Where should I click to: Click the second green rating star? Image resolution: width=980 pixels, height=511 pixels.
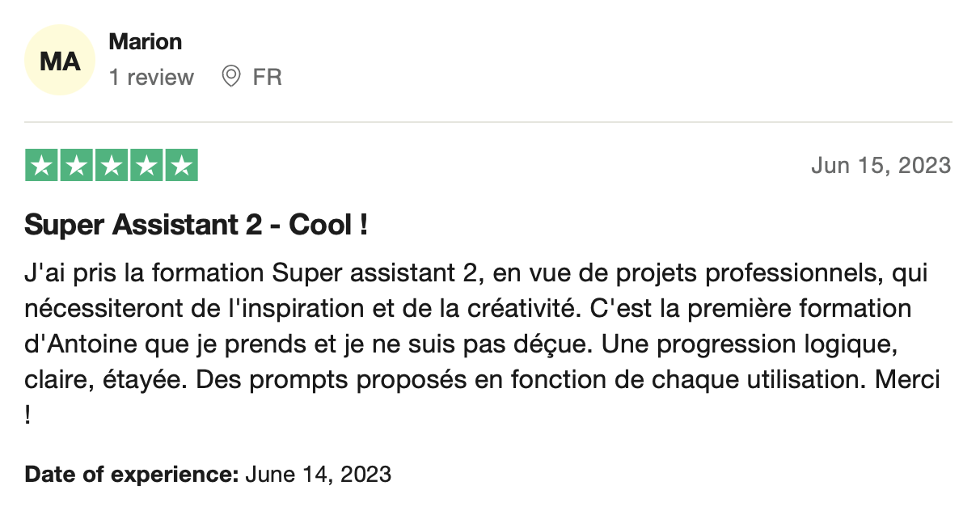click(x=77, y=166)
